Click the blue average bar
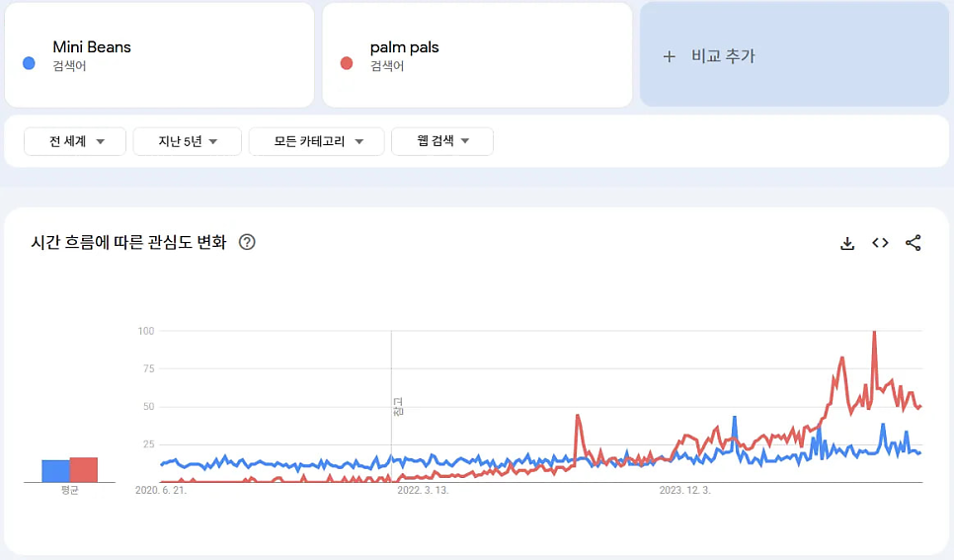Viewport: 954px width, 560px height. coord(55,471)
